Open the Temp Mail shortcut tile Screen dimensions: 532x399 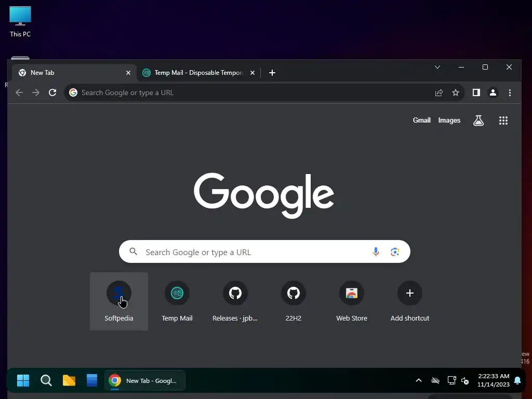tap(177, 301)
